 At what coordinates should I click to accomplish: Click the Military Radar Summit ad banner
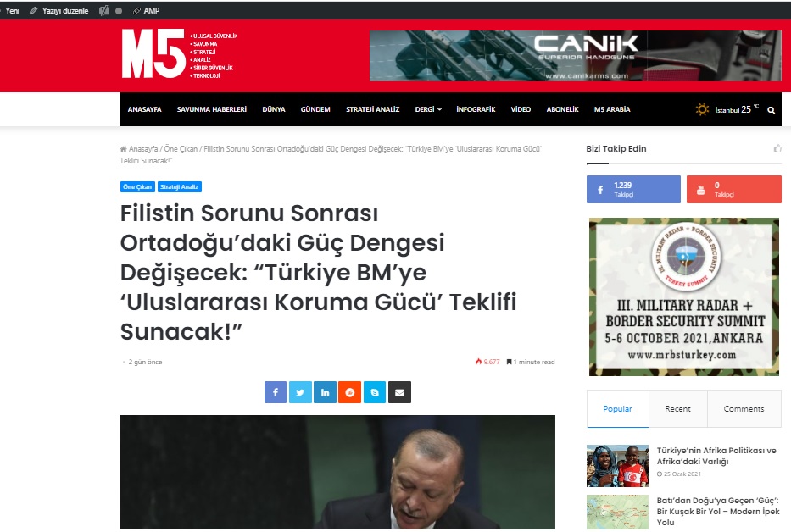(x=683, y=296)
